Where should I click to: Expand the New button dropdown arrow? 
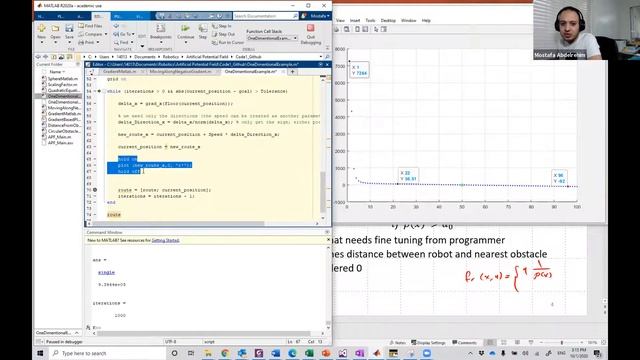pos(41,42)
